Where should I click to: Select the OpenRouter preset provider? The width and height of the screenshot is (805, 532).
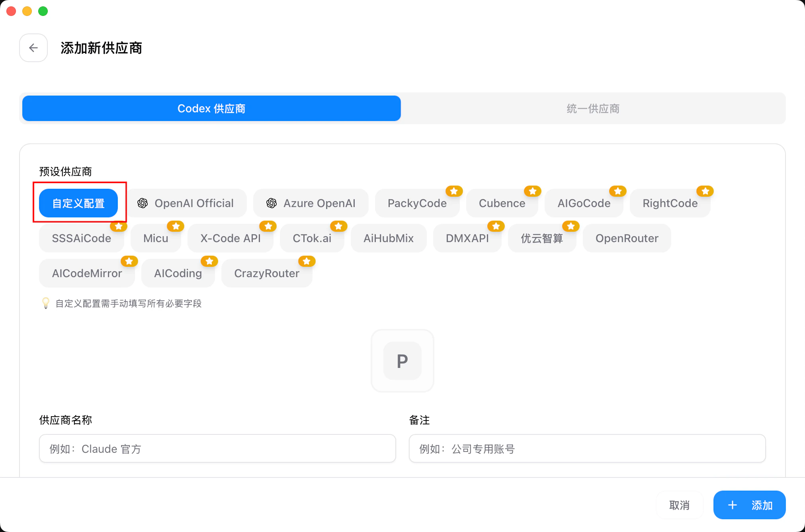click(627, 238)
